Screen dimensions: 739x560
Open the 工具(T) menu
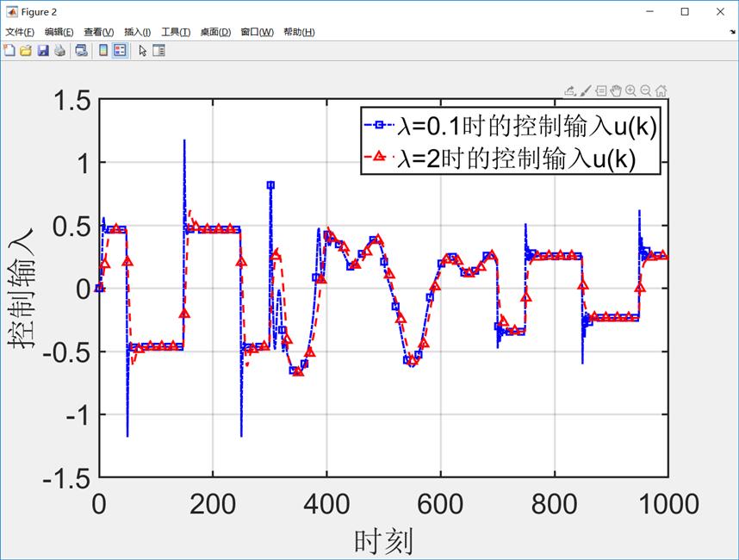(x=176, y=32)
